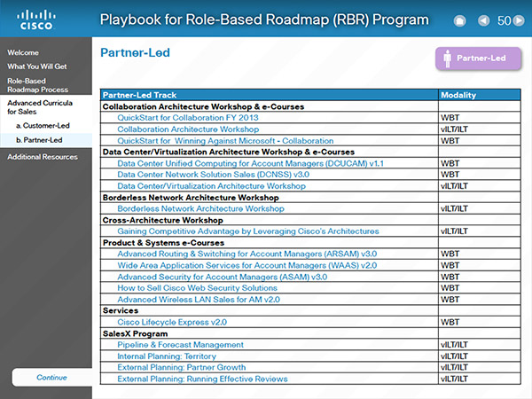Open DCUCAM v1.1 course link

[x=250, y=163]
